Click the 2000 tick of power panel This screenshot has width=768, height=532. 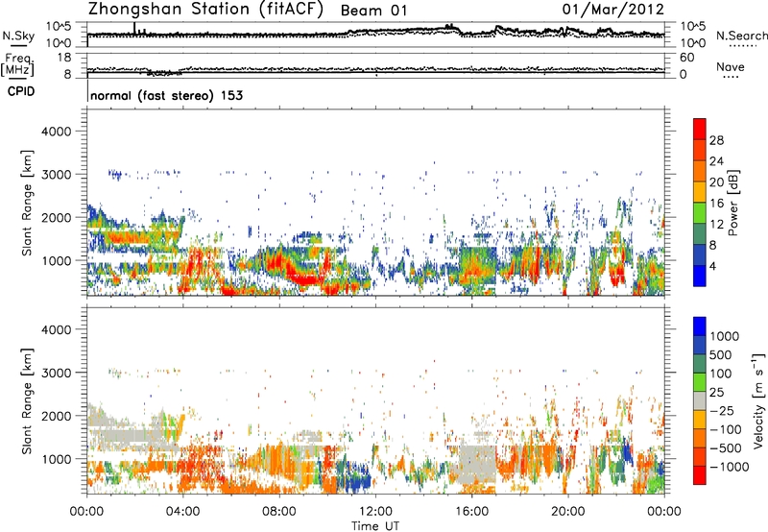(57, 217)
